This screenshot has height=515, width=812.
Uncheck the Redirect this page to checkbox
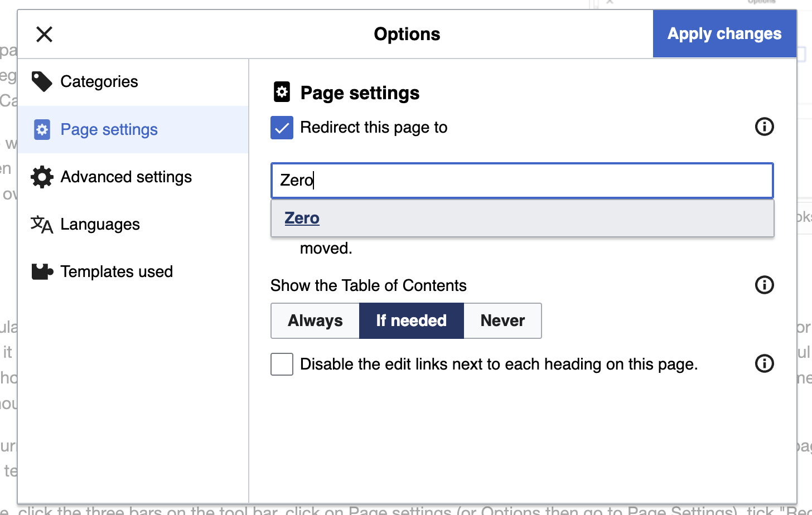282,128
